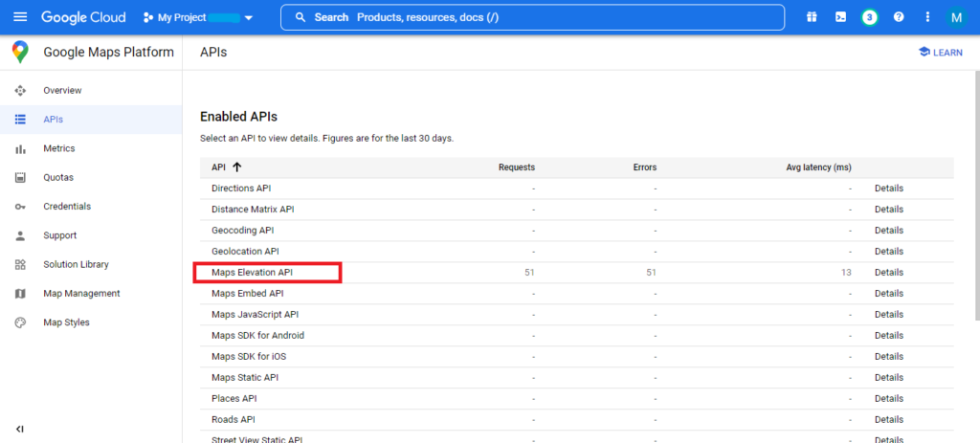Open the M account avatar
Viewport: 980px width, 443px height.
point(956,17)
